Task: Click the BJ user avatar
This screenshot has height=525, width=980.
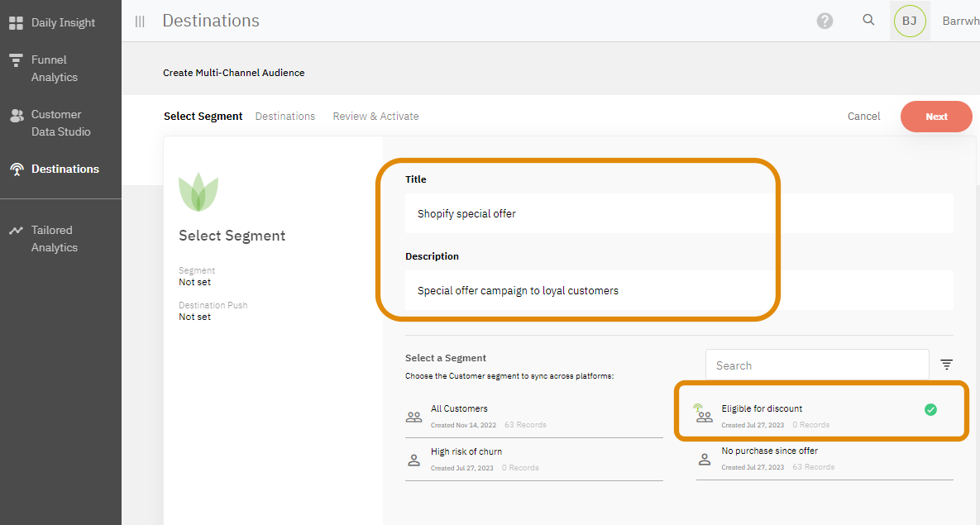Action: click(909, 21)
